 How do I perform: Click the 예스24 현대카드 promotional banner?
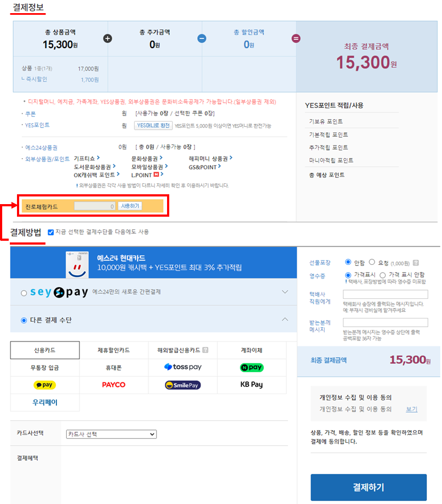(153, 262)
